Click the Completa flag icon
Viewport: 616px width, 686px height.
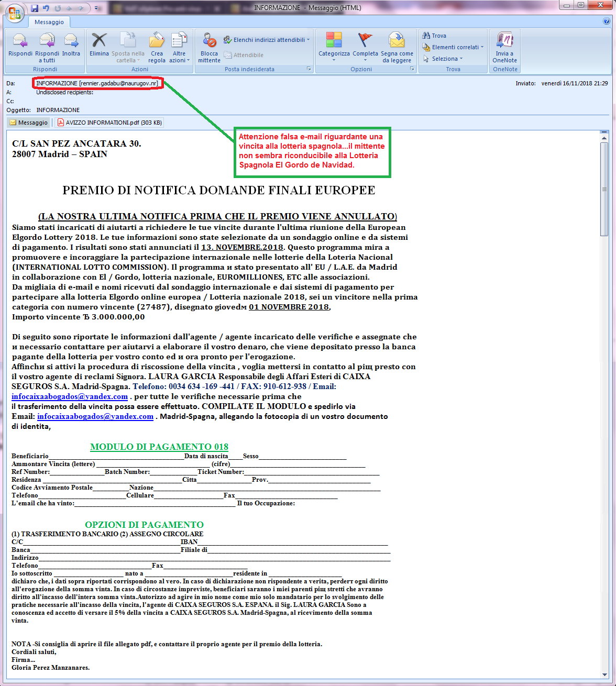point(365,40)
